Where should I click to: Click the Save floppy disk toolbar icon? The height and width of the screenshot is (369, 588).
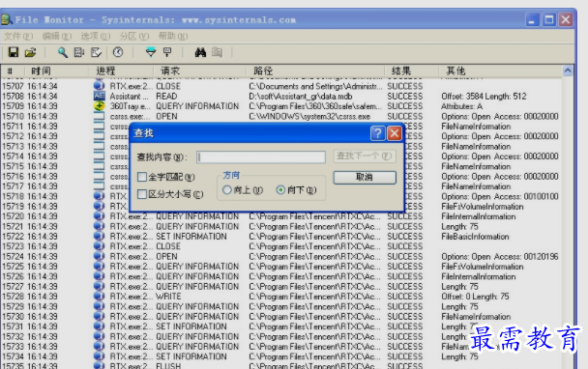tap(14, 52)
